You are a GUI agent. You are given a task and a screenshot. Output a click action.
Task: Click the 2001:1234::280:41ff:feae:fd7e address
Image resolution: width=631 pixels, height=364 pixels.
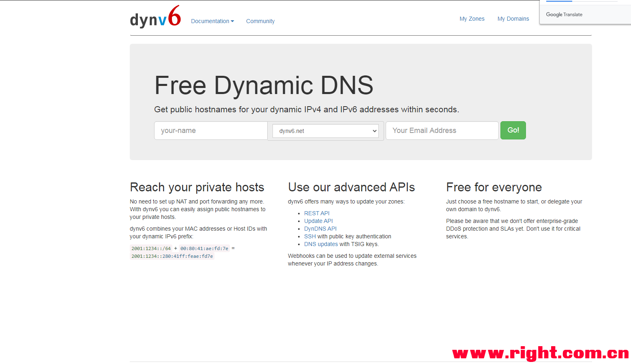[172, 256]
